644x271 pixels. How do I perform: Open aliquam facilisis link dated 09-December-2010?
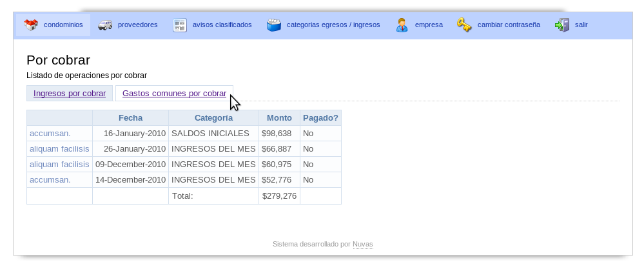(59, 165)
